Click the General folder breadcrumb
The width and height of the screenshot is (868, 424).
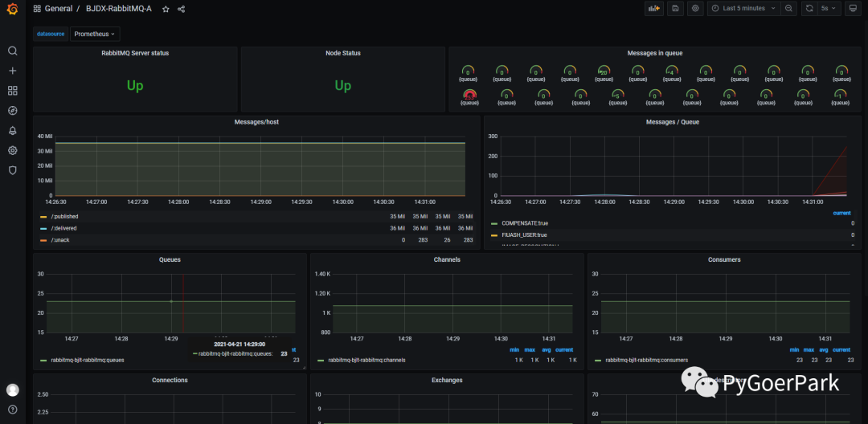tap(58, 9)
